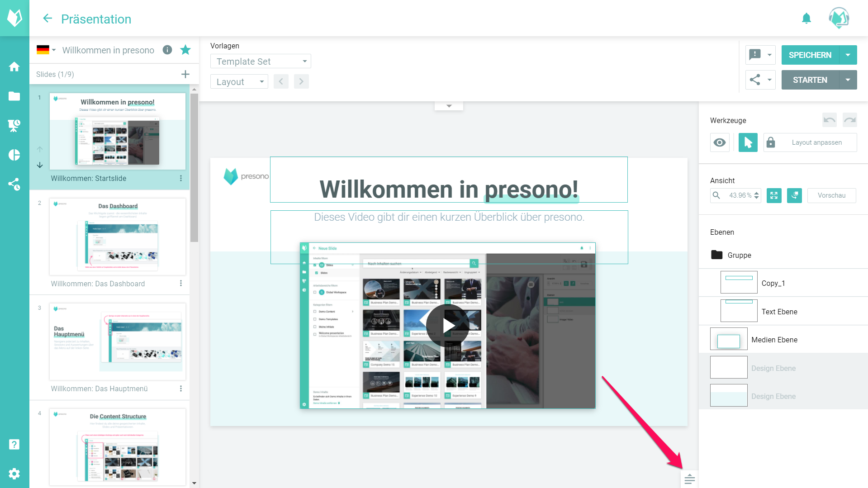
Task: Open options menu for Willkommen: Das Hauptmenü
Action: [181, 389]
